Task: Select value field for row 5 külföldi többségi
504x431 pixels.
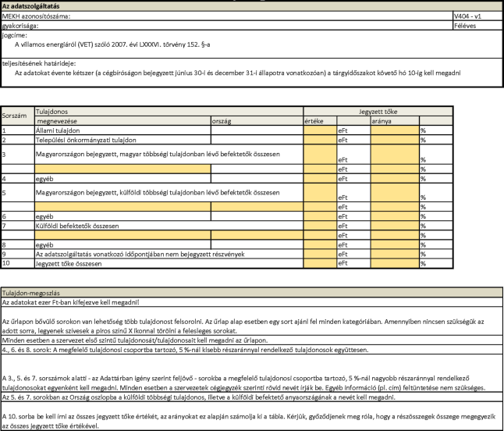Action: pyautogui.click(x=320, y=192)
